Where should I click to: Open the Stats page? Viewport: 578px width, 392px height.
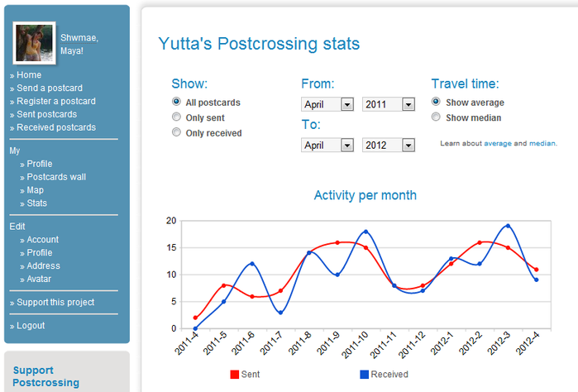[x=37, y=203]
